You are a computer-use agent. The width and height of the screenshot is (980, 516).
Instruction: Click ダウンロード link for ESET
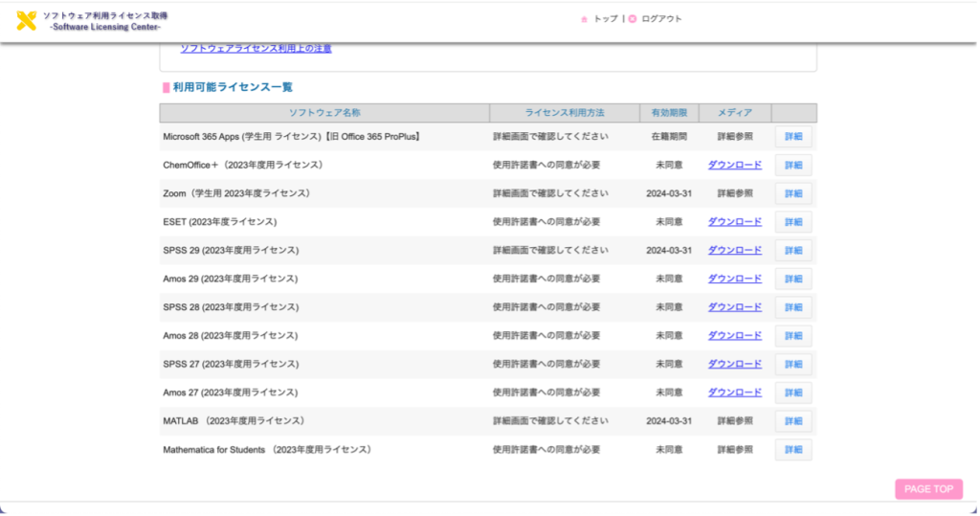(734, 222)
